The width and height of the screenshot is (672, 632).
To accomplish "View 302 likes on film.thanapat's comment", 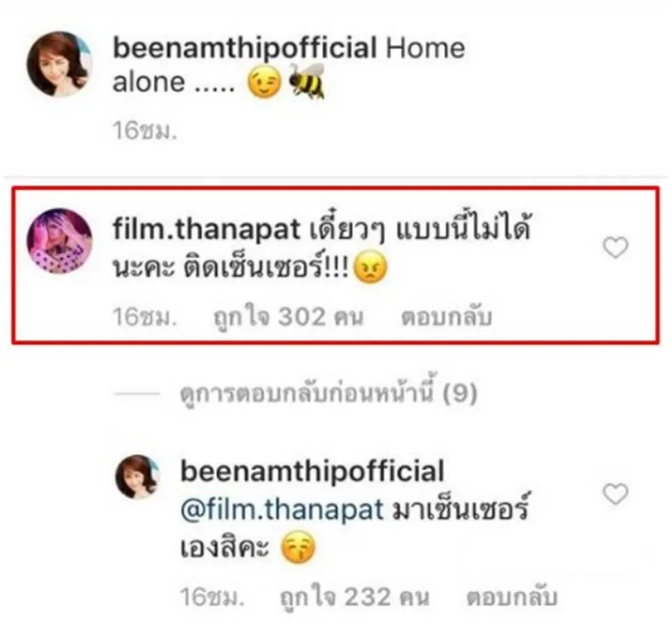I will click(x=288, y=318).
